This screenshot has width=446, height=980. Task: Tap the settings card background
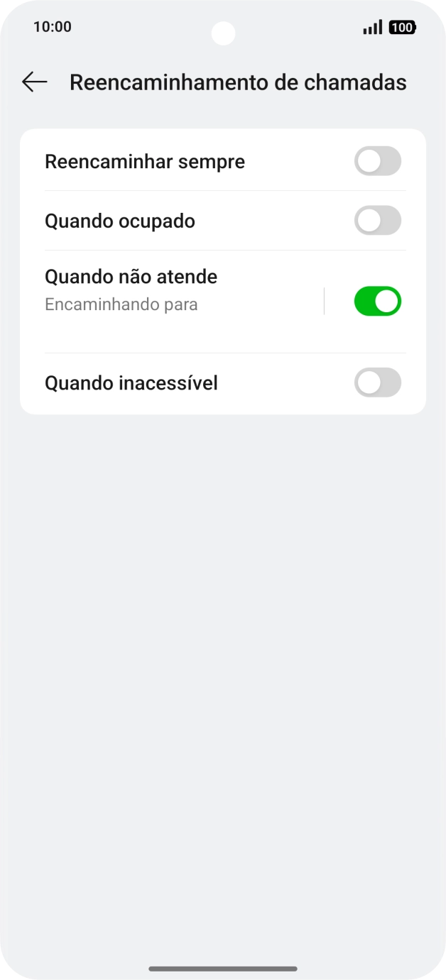click(223, 341)
